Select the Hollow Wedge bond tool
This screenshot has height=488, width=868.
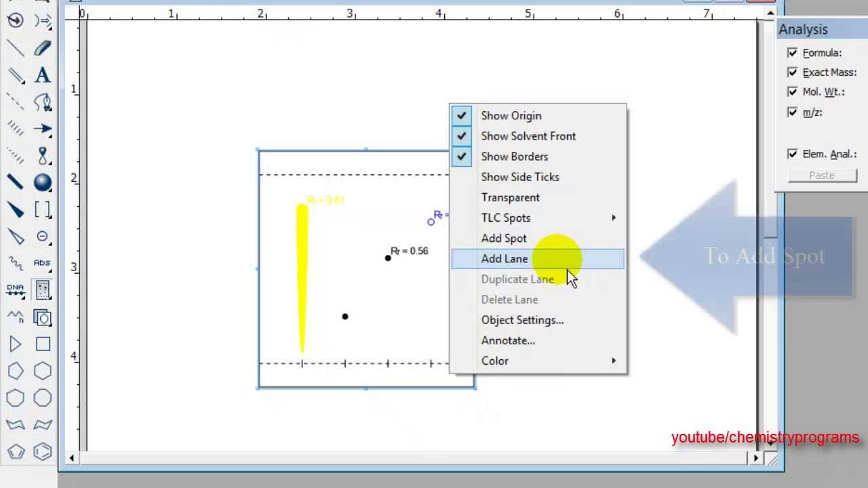point(15,237)
